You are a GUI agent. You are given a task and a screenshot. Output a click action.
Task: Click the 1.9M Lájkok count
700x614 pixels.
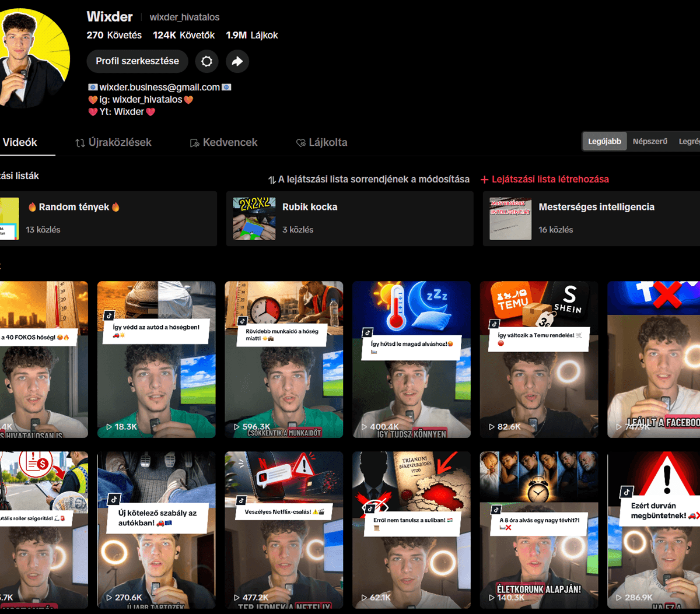pyautogui.click(x=252, y=35)
